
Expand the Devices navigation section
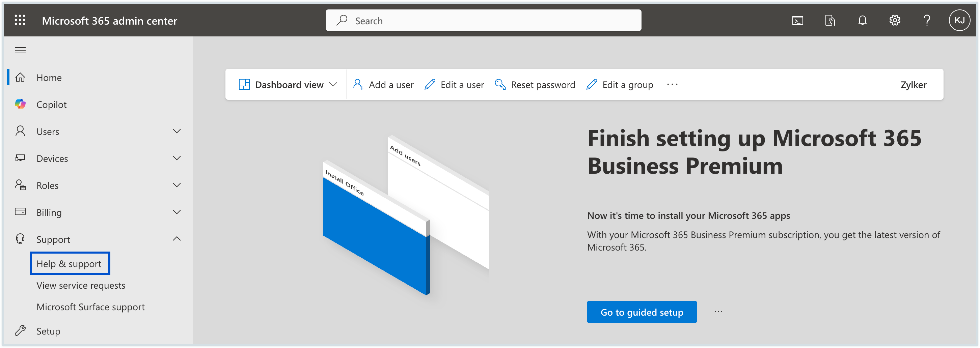coord(176,158)
